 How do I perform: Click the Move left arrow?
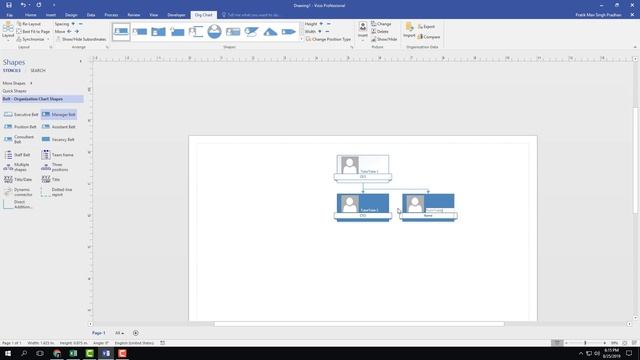click(x=69, y=31)
